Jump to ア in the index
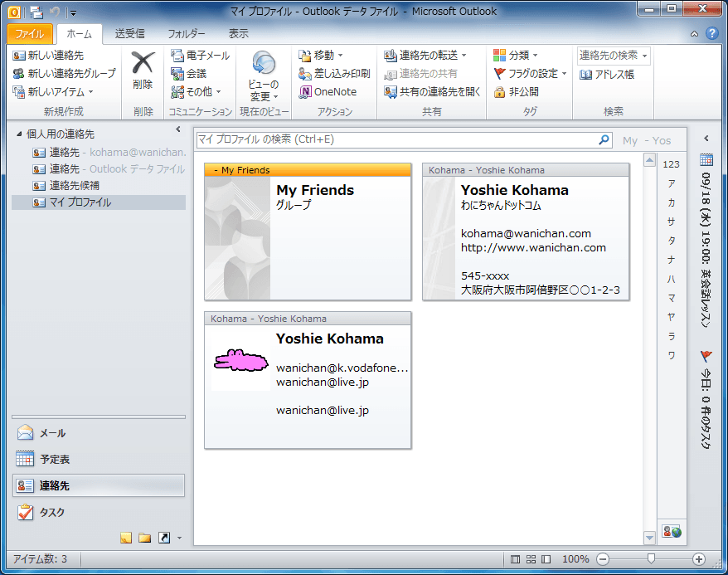The image size is (728, 575). [x=672, y=183]
